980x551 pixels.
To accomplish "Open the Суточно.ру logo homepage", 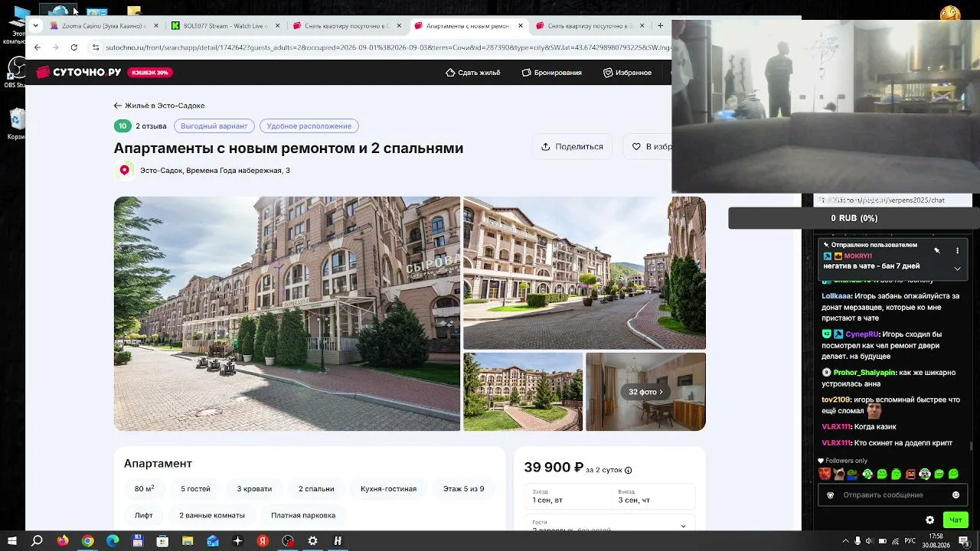I will (x=79, y=72).
